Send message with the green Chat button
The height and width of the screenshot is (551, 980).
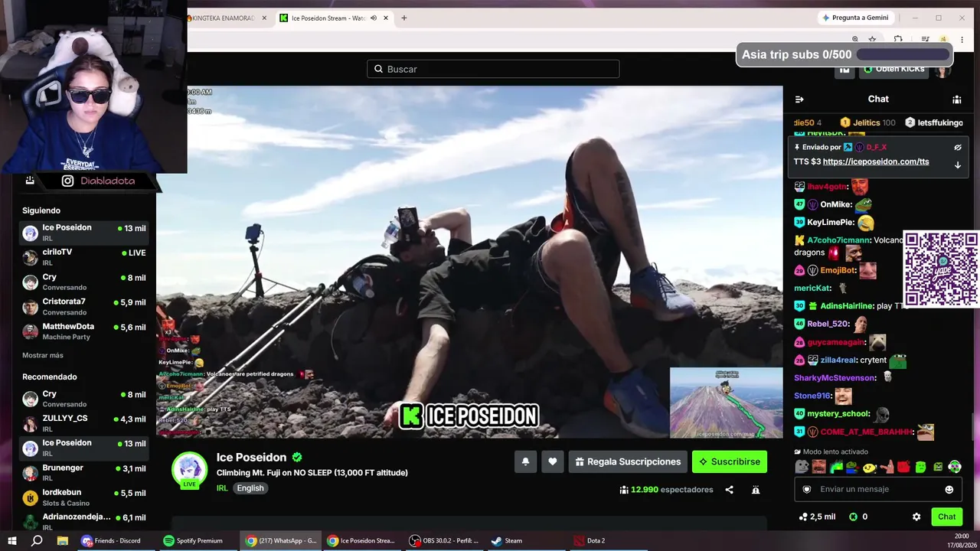pyautogui.click(x=947, y=517)
